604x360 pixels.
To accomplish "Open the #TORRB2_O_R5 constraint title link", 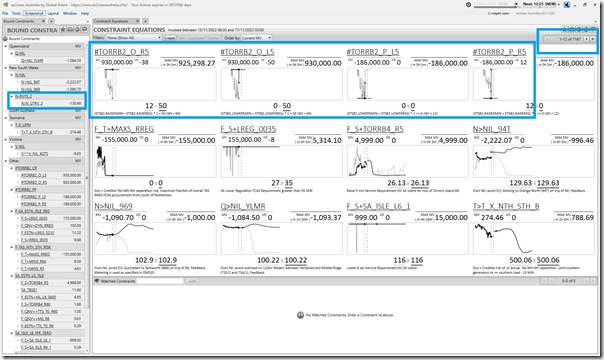I will [122, 52].
